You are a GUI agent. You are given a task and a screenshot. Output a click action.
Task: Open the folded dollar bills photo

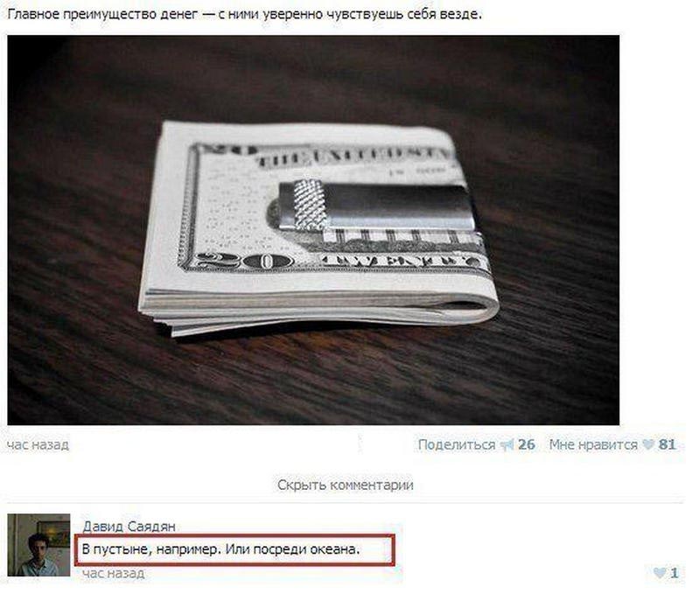coord(313,230)
